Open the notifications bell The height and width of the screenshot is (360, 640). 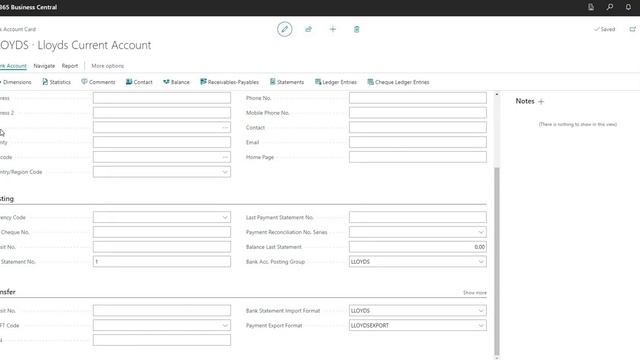click(628, 7)
